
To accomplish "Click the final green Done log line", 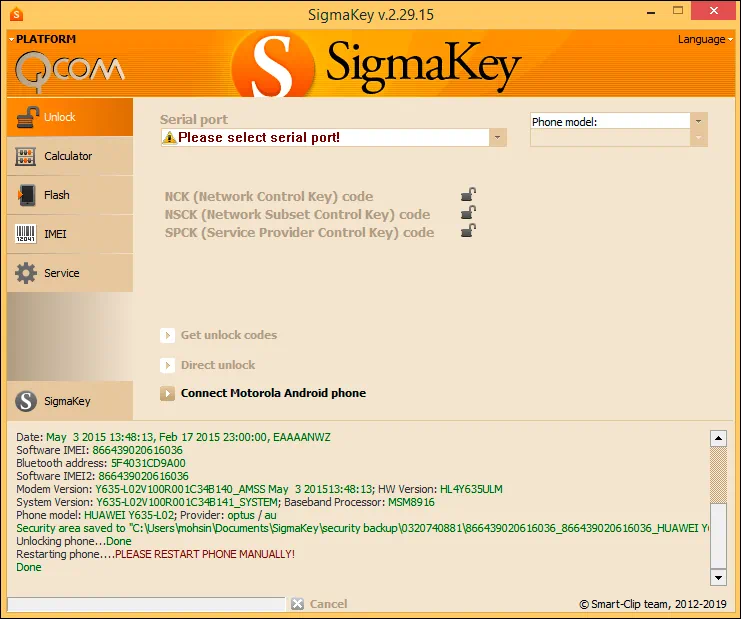I will (29, 567).
